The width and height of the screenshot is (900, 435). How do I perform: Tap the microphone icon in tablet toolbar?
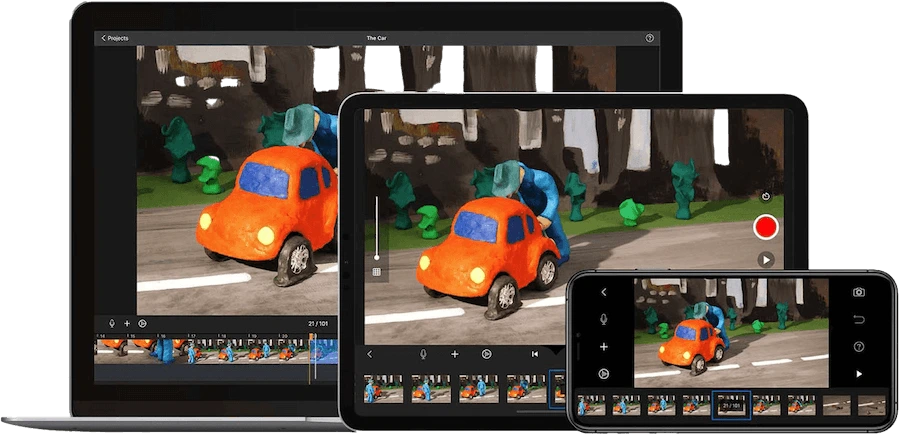coord(423,354)
